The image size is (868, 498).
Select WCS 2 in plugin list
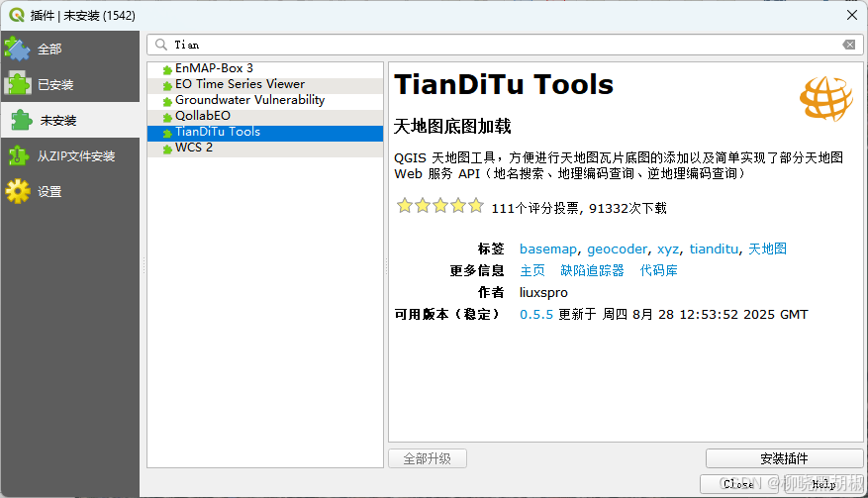pyautogui.click(x=265, y=148)
